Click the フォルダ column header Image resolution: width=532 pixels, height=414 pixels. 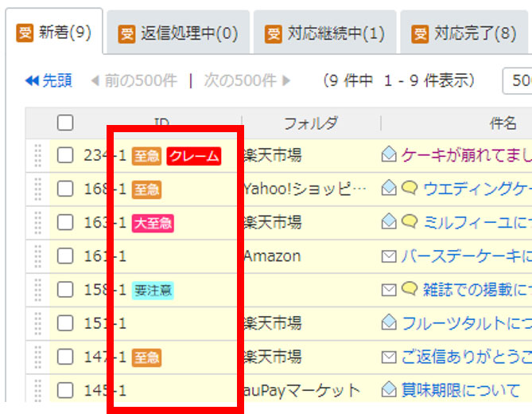click(311, 123)
